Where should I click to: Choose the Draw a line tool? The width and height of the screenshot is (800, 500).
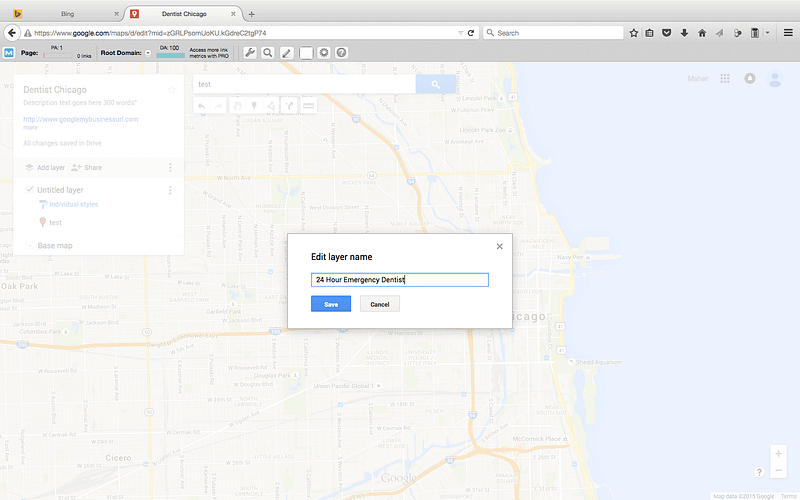pos(271,106)
